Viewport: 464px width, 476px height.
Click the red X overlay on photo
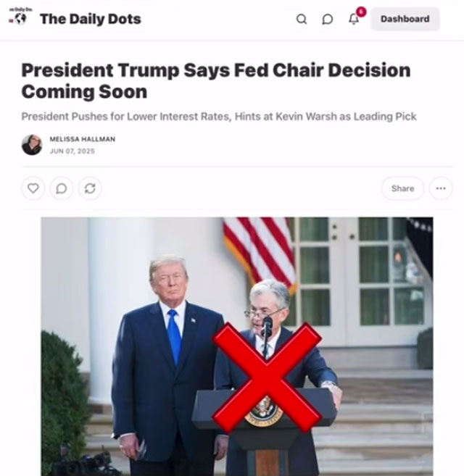(x=267, y=377)
